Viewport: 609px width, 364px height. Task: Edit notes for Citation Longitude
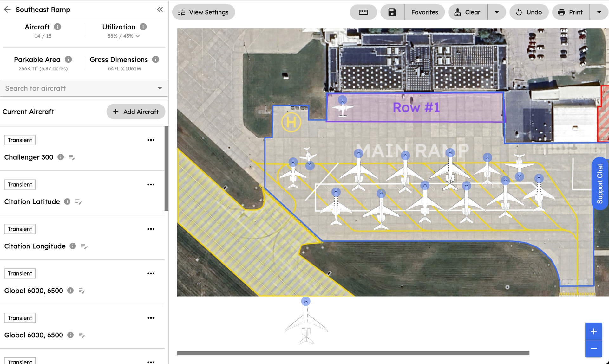pos(84,246)
